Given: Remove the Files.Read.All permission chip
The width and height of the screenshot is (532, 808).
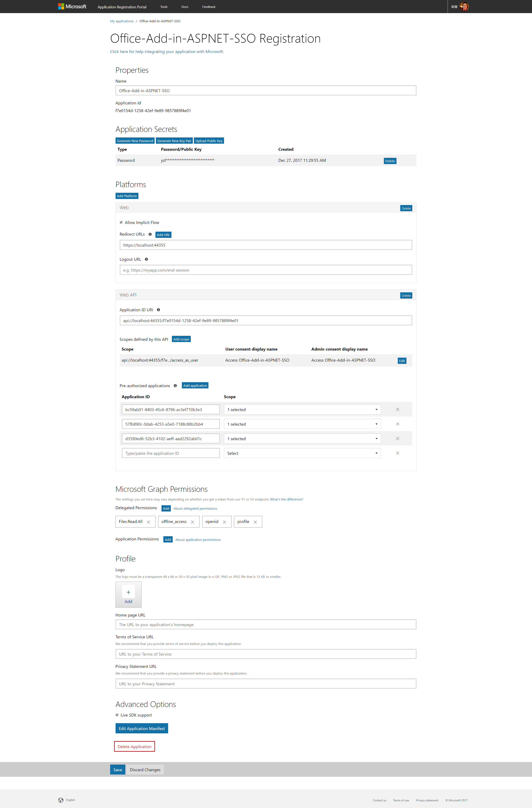Looking at the screenshot, I should (148, 522).
